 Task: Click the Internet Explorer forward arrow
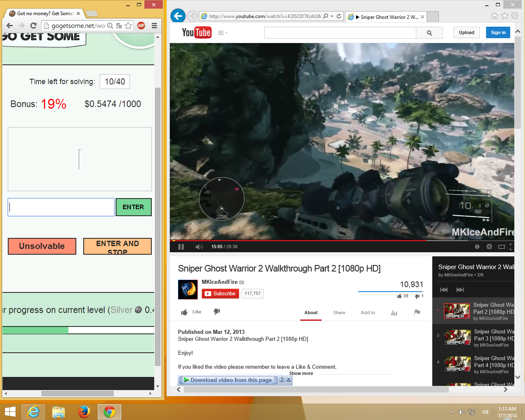(x=192, y=16)
